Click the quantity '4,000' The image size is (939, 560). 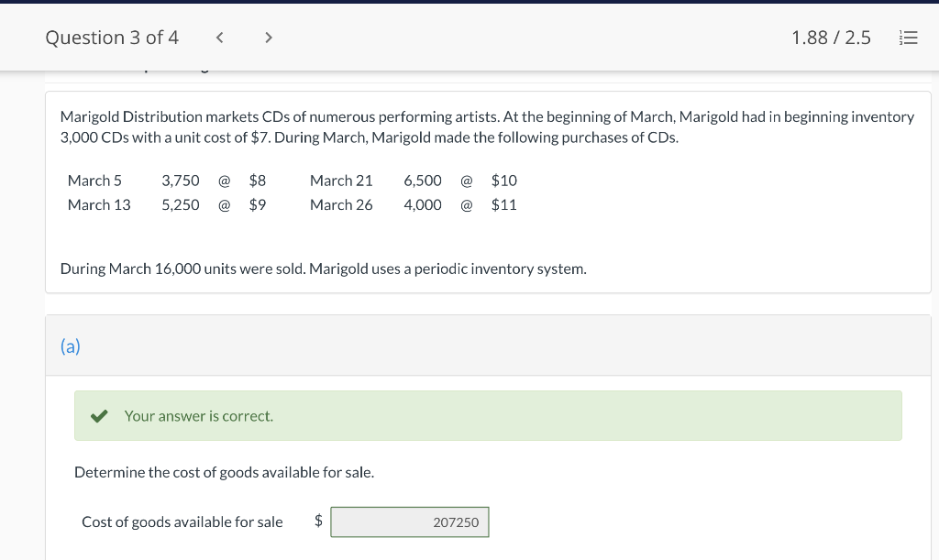[x=423, y=205]
